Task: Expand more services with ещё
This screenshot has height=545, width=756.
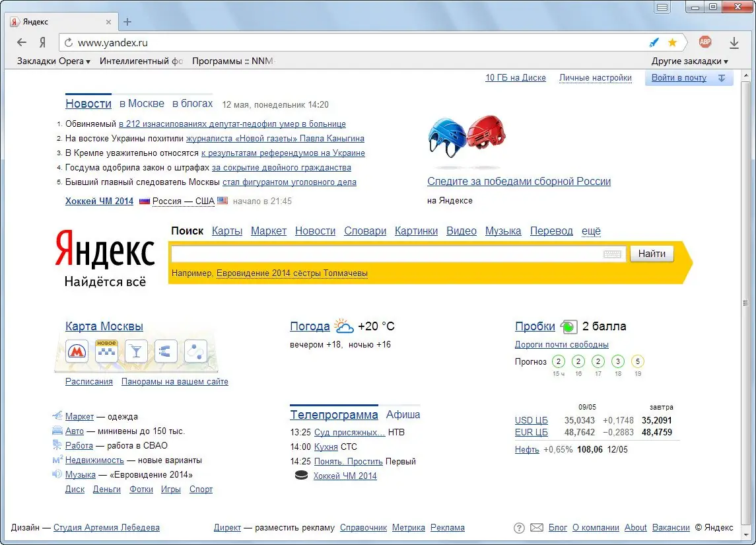Action: (591, 231)
